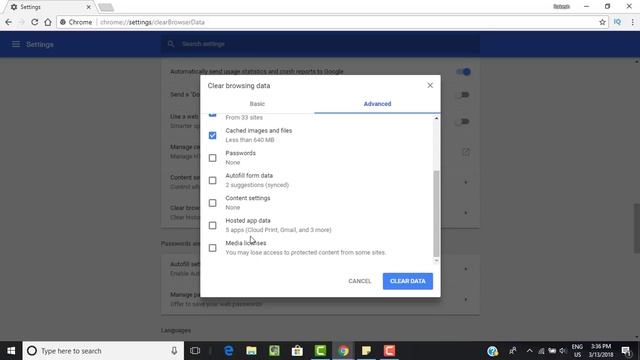Enable the Autofill form data checkbox

[x=213, y=180]
